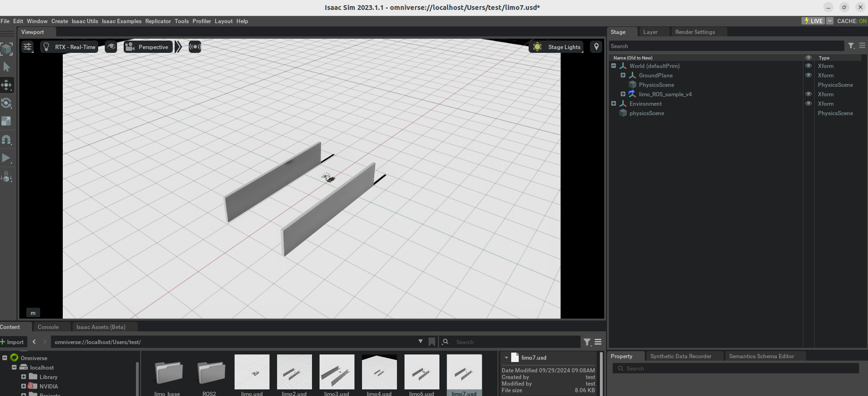Go back in content browser
868x396 pixels.
point(34,342)
